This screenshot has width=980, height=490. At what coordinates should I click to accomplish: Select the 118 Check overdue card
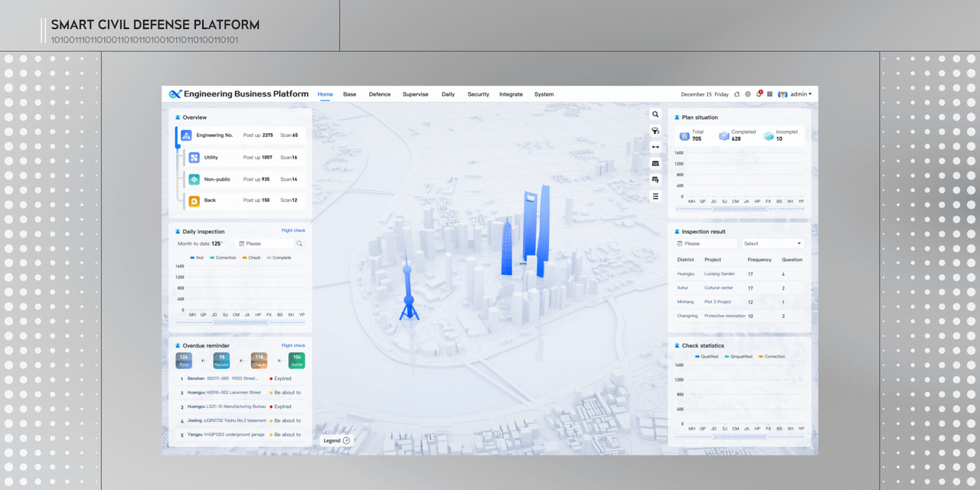click(x=259, y=360)
